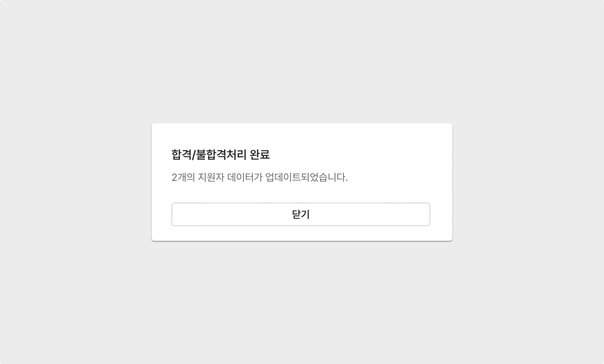Viewport: 604px width, 364px height.
Task: Click the 2개의 count text in message
Action: pos(183,177)
